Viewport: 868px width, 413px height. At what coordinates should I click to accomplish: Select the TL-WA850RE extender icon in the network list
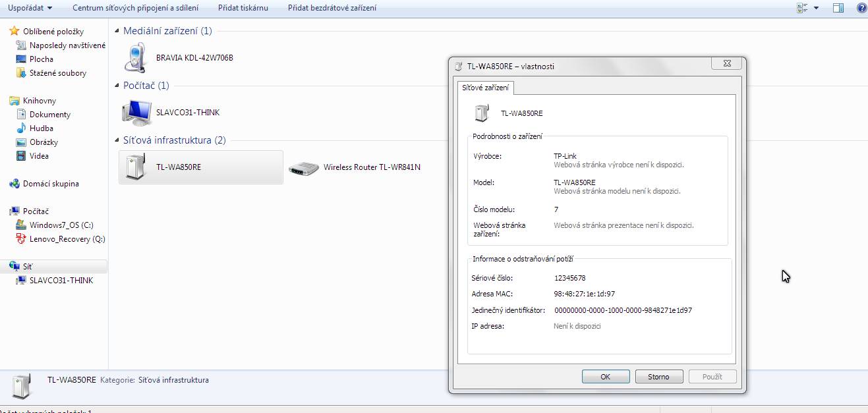tap(135, 167)
